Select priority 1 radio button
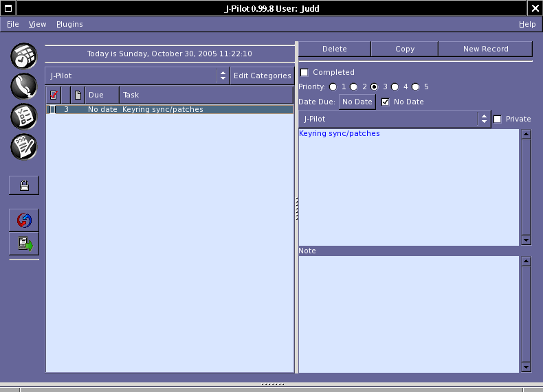Screen dimensions: 543x392 click(x=333, y=87)
